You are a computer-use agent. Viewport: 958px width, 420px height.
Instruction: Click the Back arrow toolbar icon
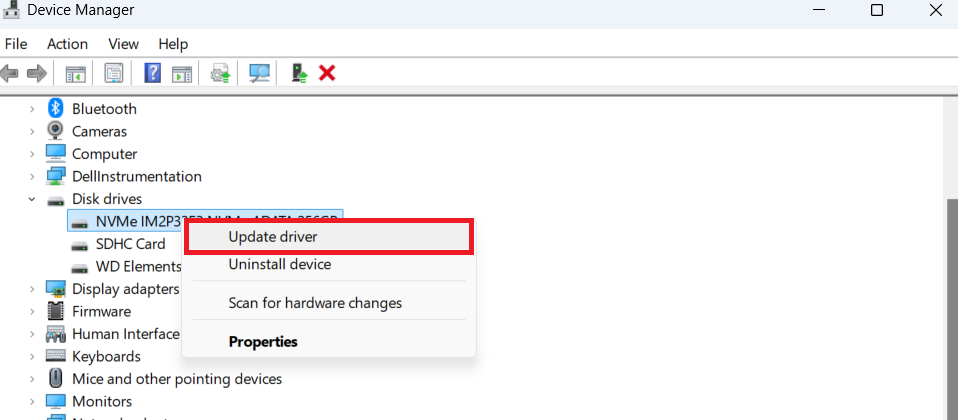11,73
